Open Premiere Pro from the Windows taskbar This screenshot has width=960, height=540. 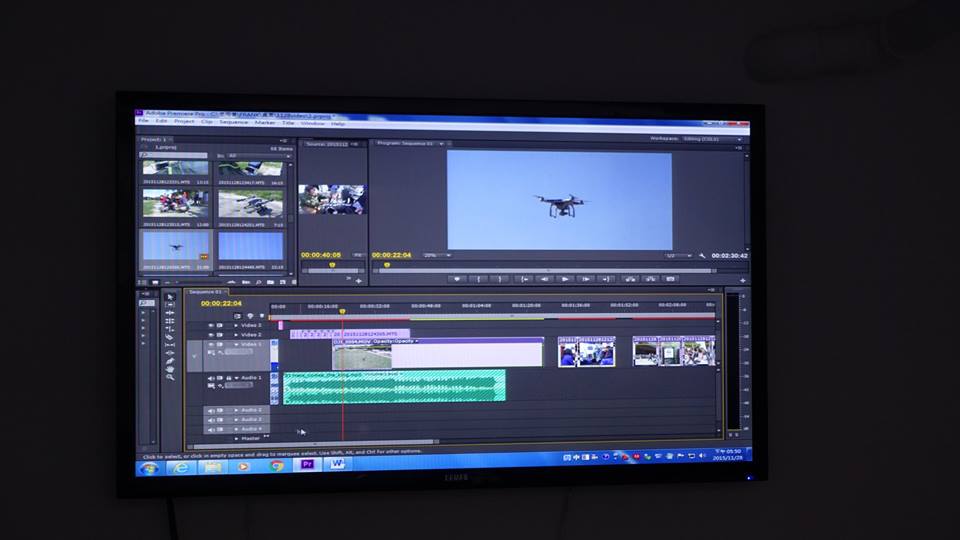(307, 465)
